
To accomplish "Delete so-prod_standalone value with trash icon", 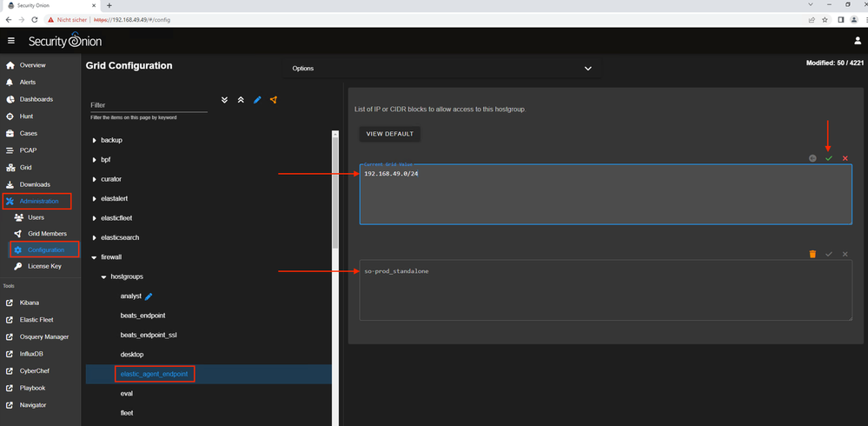I will point(812,254).
